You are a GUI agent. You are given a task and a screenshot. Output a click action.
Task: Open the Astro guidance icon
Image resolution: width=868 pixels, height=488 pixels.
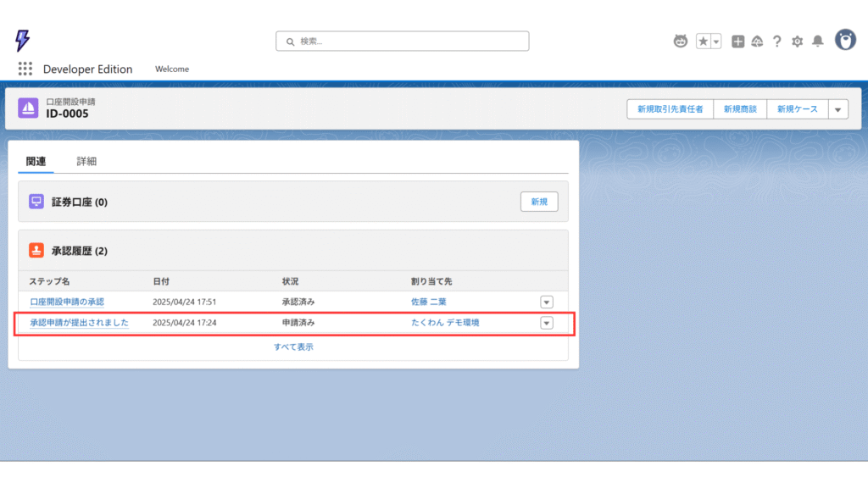coord(681,41)
